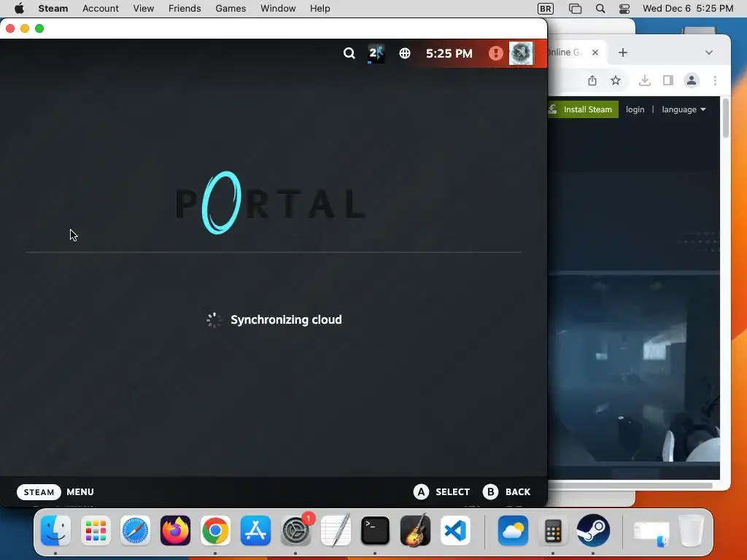This screenshot has height=560, width=747.
Task: Click the Install Steam button in Chrome
Action: pyautogui.click(x=583, y=109)
